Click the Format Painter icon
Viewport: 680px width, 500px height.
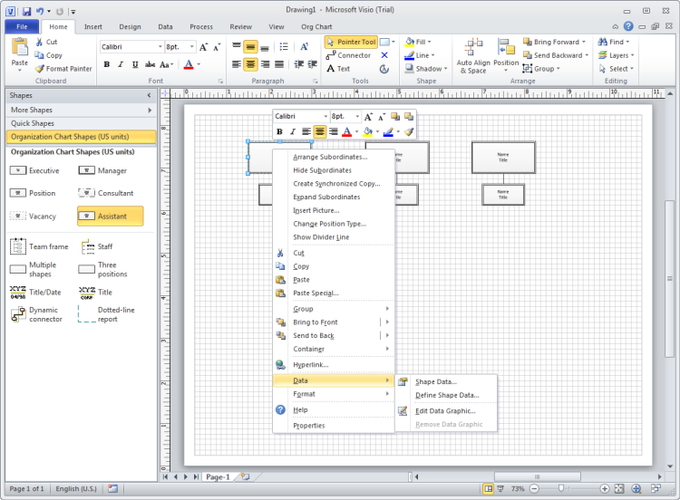tap(40, 69)
